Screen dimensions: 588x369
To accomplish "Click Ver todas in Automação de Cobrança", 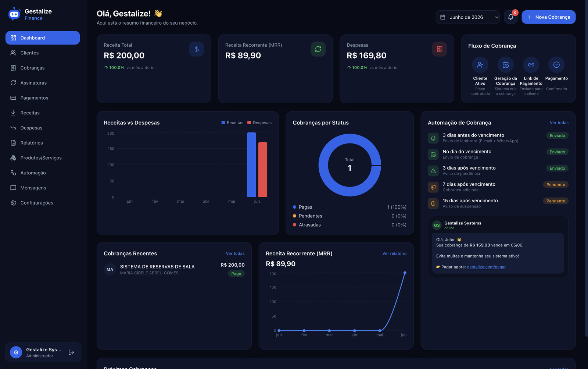I will point(559,123).
